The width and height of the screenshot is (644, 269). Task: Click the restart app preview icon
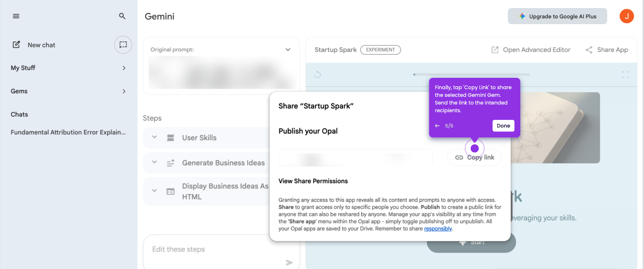click(317, 75)
